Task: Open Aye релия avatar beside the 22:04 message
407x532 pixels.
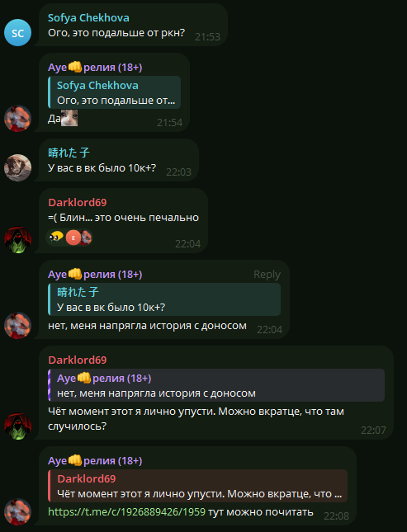Action: pyautogui.click(x=17, y=325)
